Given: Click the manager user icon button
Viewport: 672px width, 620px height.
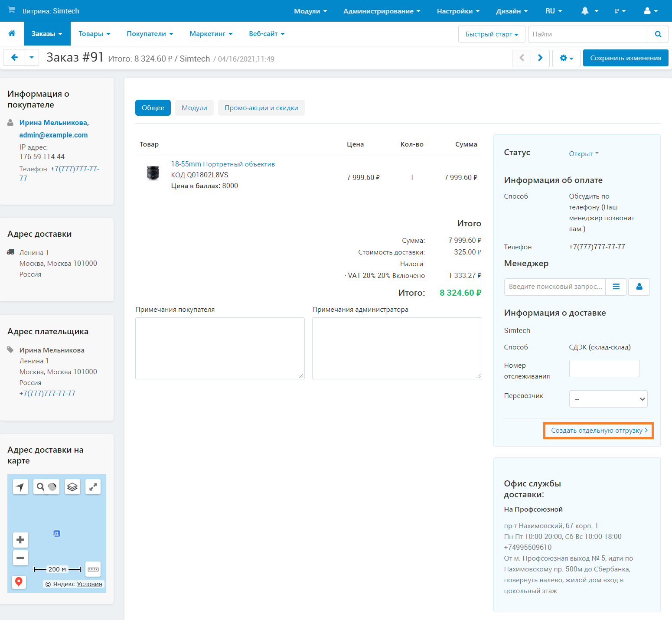Looking at the screenshot, I should pyautogui.click(x=639, y=287).
